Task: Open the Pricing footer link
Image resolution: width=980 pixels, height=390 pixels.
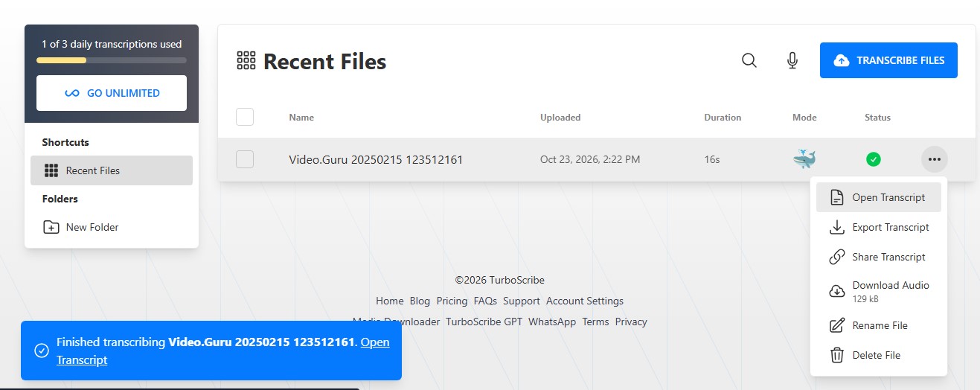Action: pos(452,301)
